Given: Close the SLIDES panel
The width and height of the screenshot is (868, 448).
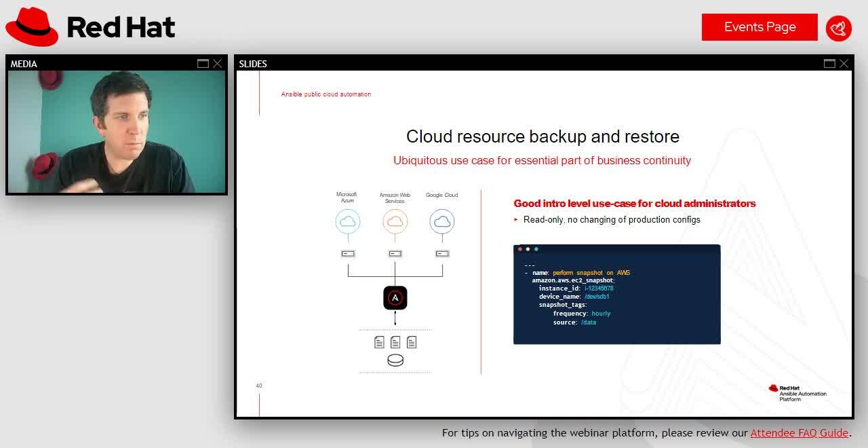Looking at the screenshot, I should click(x=844, y=64).
